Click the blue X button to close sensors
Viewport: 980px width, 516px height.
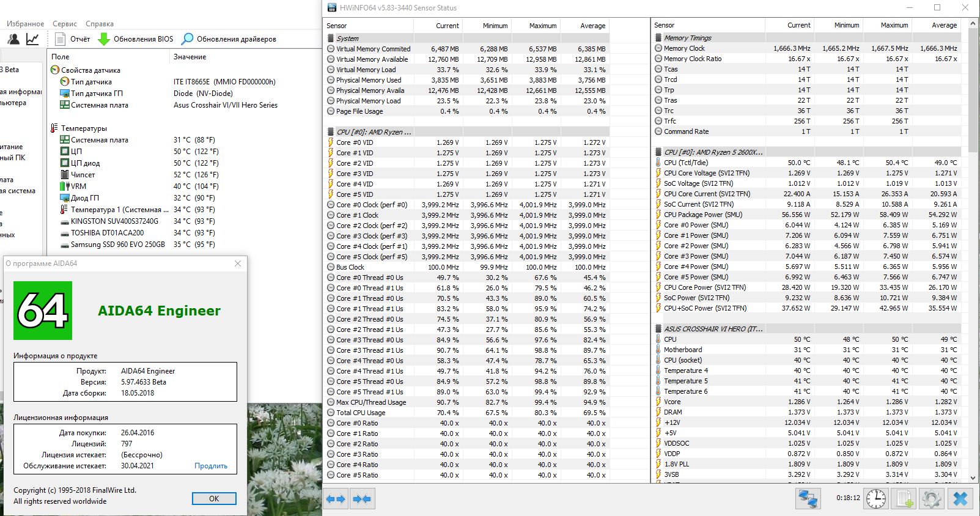point(960,499)
